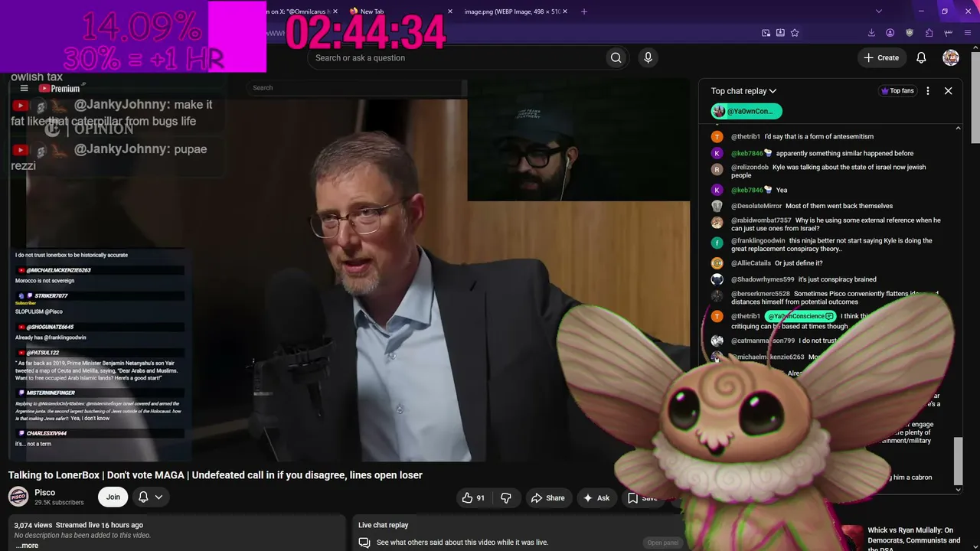This screenshot has height=551, width=980.
Task: Click the 'Live chat replay' heading below video
Action: tap(383, 525)
